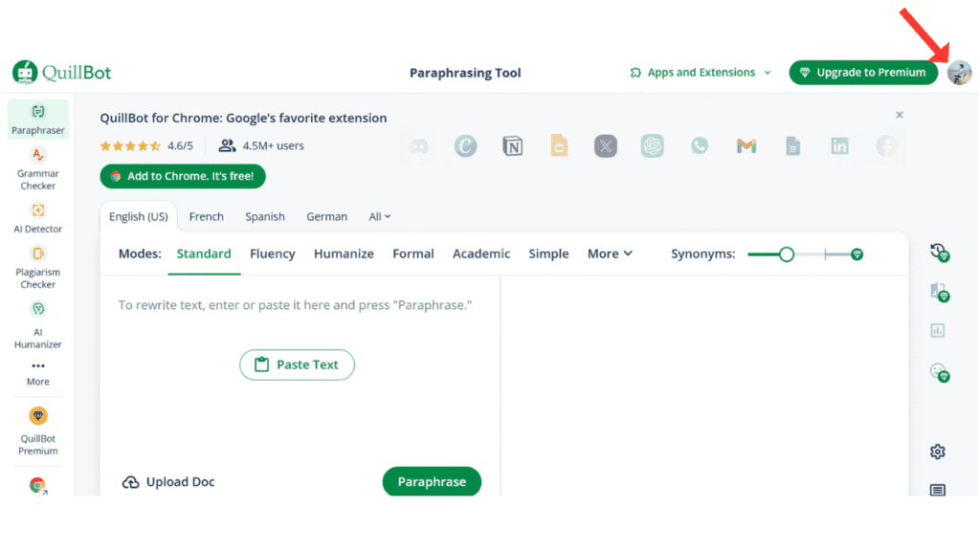Click the Synonyms slider handle
This screenshot has width=980, height=551.
pyautogui.click(x=786, y=254)
